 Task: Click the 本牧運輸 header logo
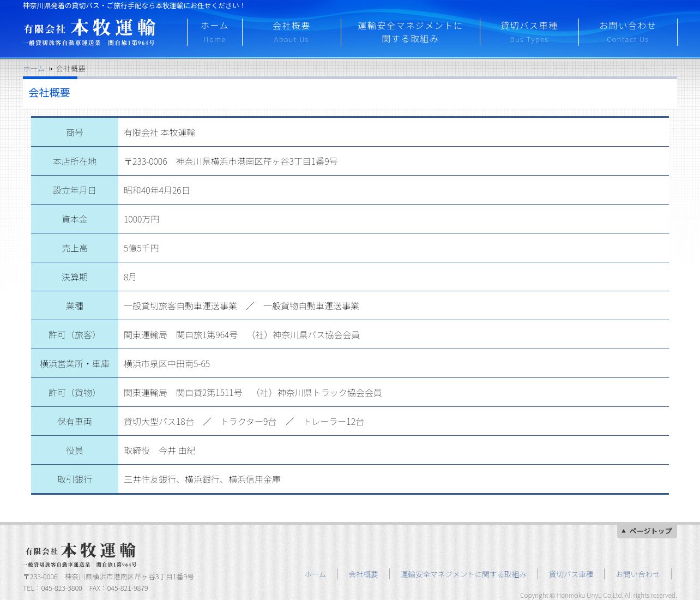(x=89, y=32)
